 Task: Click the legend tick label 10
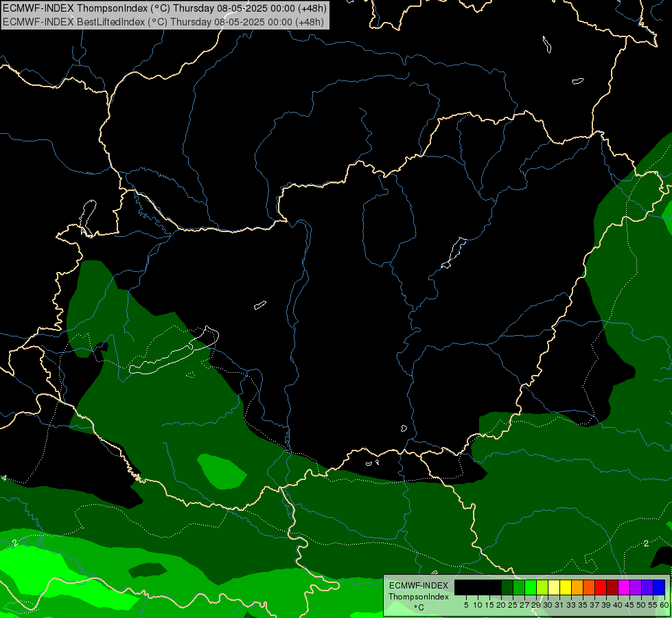tap(478, 605)
